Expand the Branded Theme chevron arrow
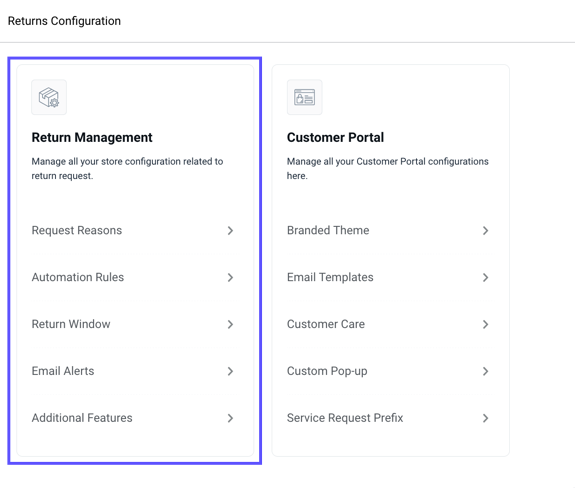The image size is (575, 488). (x=485, y=231)
